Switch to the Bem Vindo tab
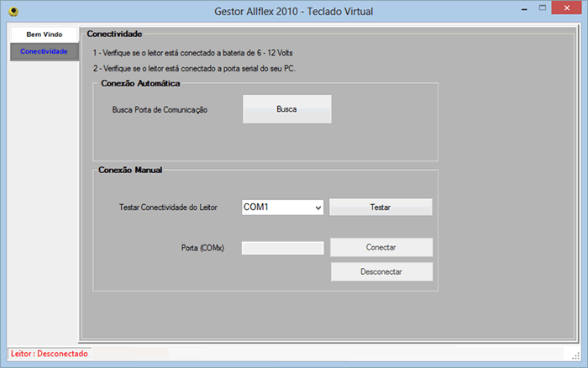This screenshot has height=368, width=588. (x=45, y=34)
